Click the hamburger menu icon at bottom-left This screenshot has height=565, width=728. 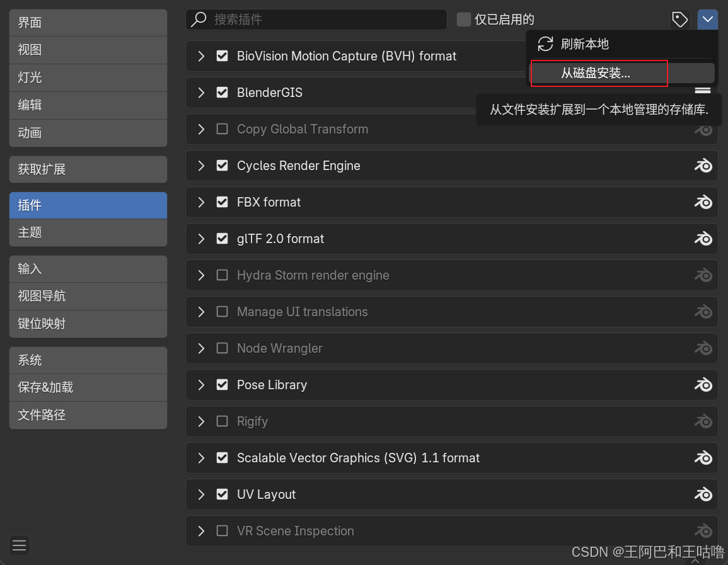[x=20, y=545]
